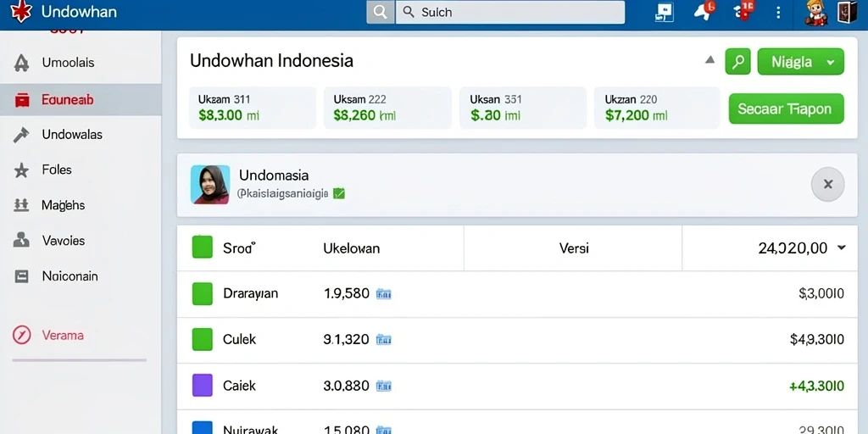Click the green swatch beside Drarayıan
The height and width of the screenshot is (434, 868).
coord(202,293)
